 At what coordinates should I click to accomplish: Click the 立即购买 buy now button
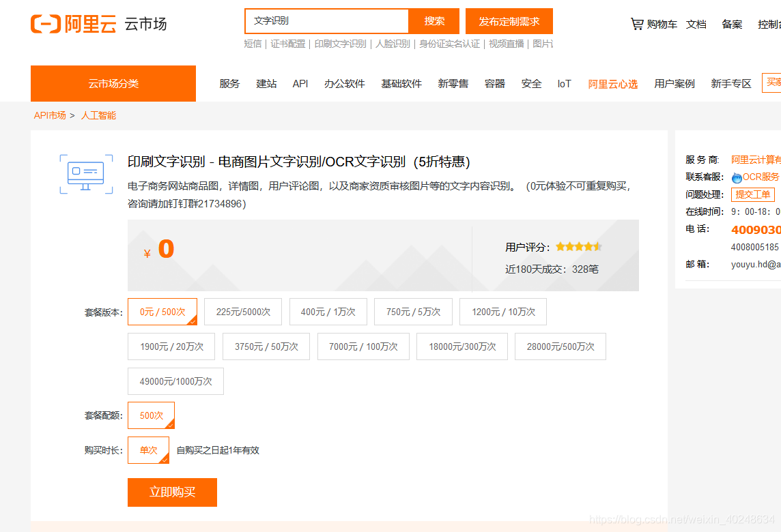(x=172, y=492)
